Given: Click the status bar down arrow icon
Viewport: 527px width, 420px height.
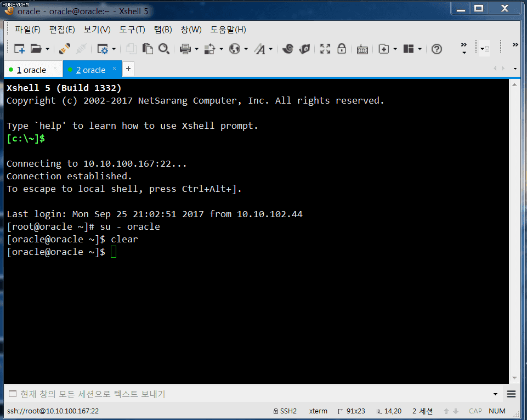Looking at the screenshot, I should pos(456,411).
